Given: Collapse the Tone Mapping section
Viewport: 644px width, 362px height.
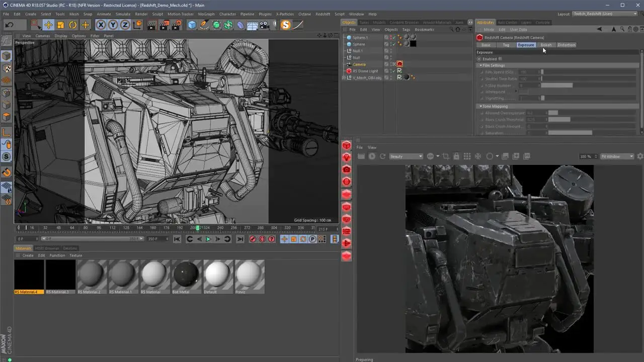Looking at the screenshot, I should pyautogui.click(x=481, y=106).
